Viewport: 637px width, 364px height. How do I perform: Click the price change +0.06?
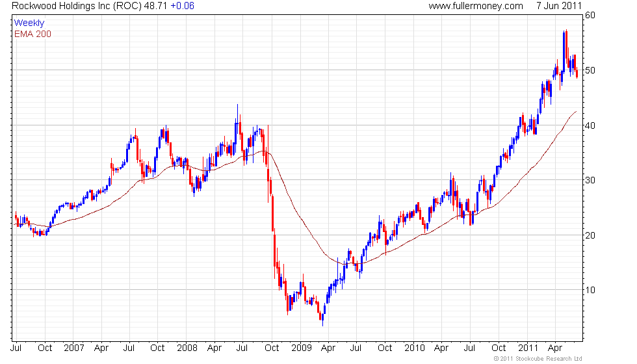(182, 6)
